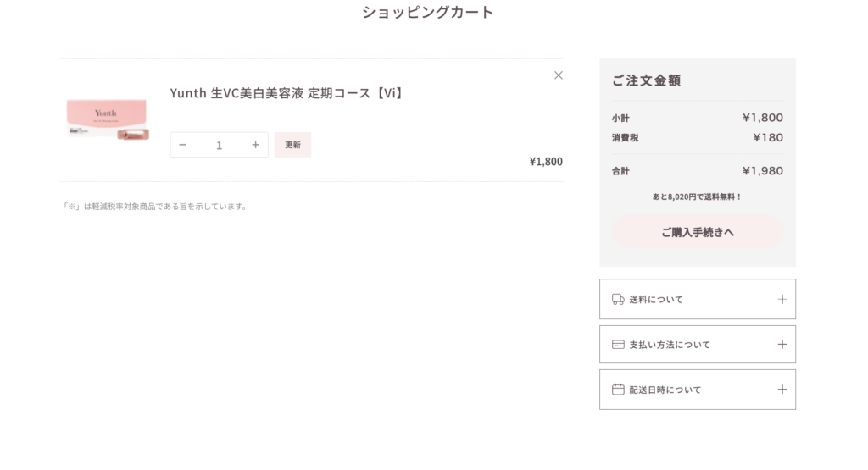The image size is (868, 470).
Task: Click the 消費税 label
Action: (x=625, y=138)
